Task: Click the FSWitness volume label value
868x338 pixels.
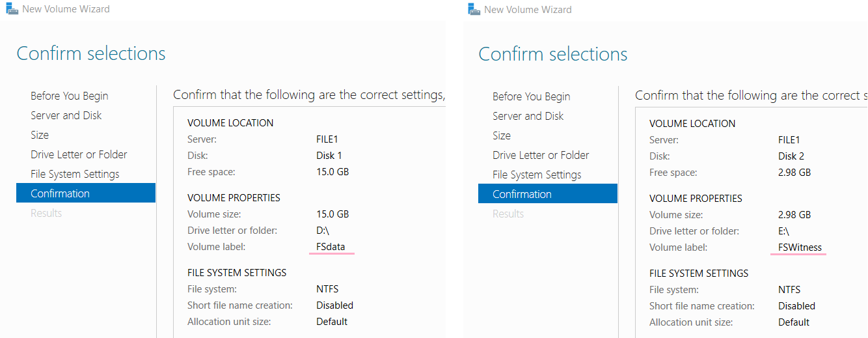Action: [x=800, y=247]
